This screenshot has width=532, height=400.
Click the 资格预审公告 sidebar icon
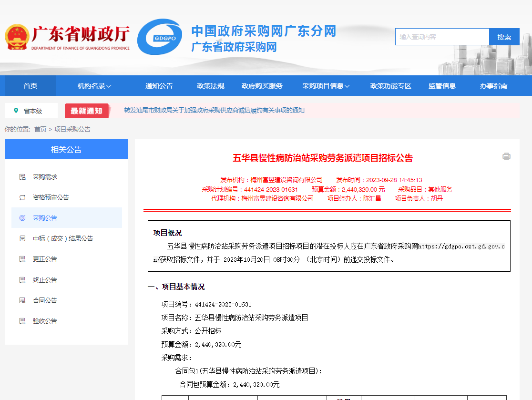[22, 197]
